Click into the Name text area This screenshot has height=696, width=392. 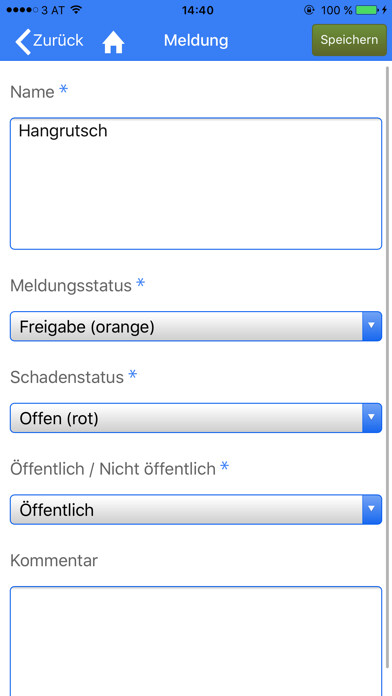(x=196, y=183)
